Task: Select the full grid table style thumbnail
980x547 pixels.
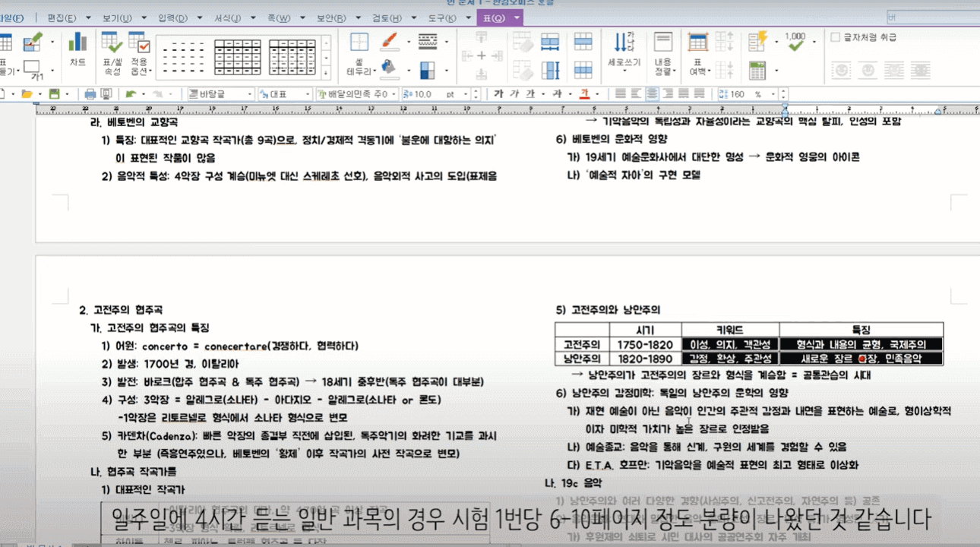Action: click(238, 57)
